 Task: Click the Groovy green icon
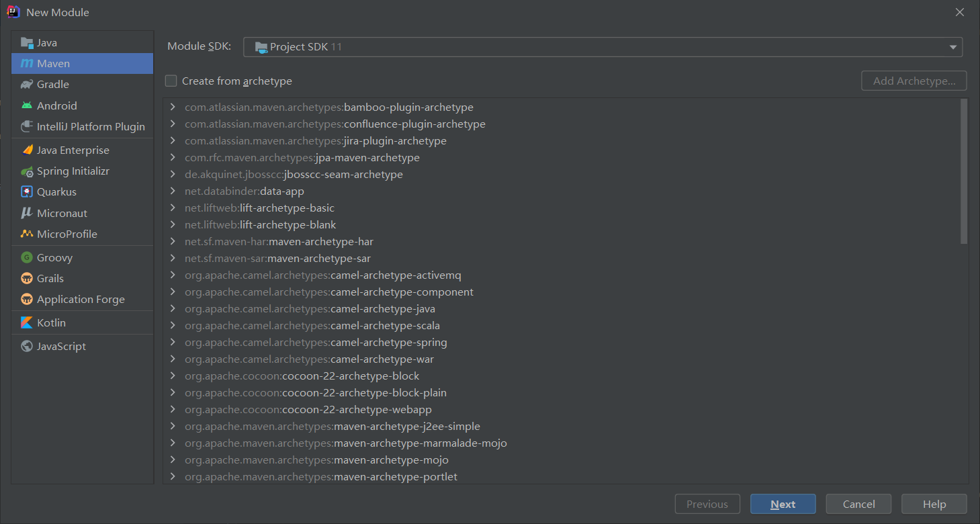(x=27, y=257)
